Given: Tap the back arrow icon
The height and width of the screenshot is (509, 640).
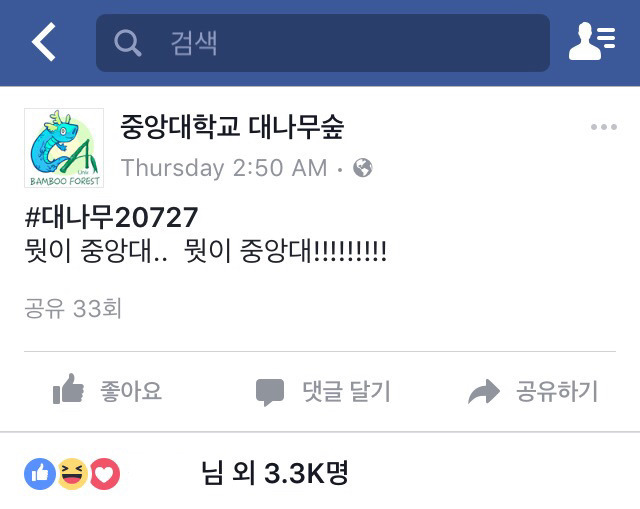Looking at the screenshot, I should (x=43, y=42).
